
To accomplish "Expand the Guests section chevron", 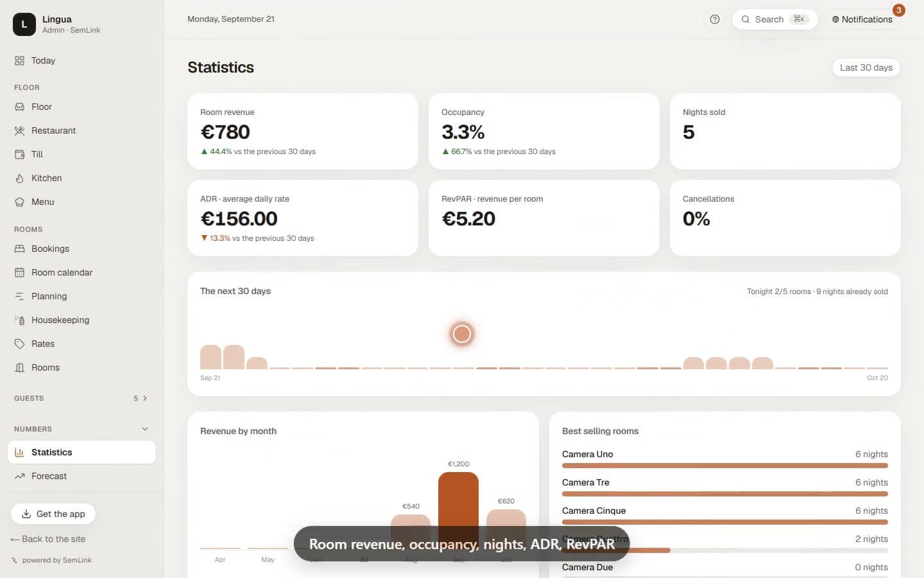I will (145, 398).
